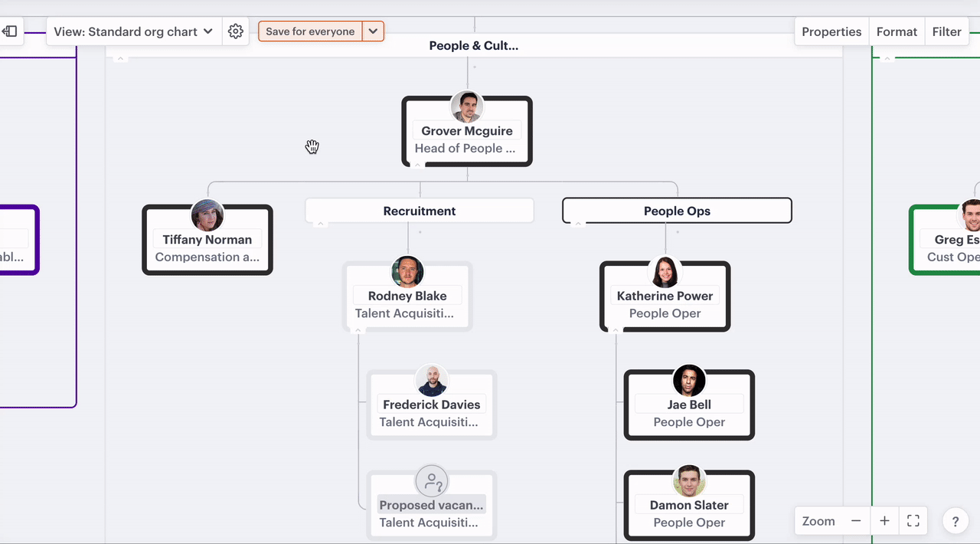
Task: Open the Filter tab
Action: (x=946, y=31)
